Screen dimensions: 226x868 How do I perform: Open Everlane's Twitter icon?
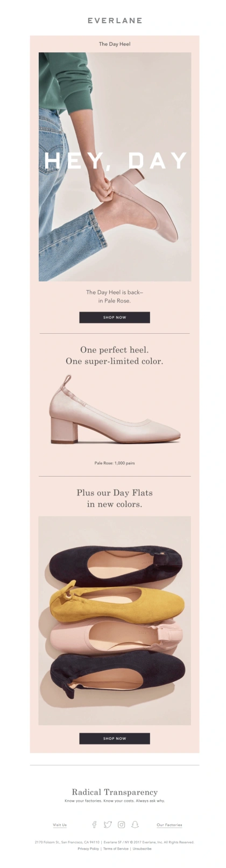(x=108, y=824)
